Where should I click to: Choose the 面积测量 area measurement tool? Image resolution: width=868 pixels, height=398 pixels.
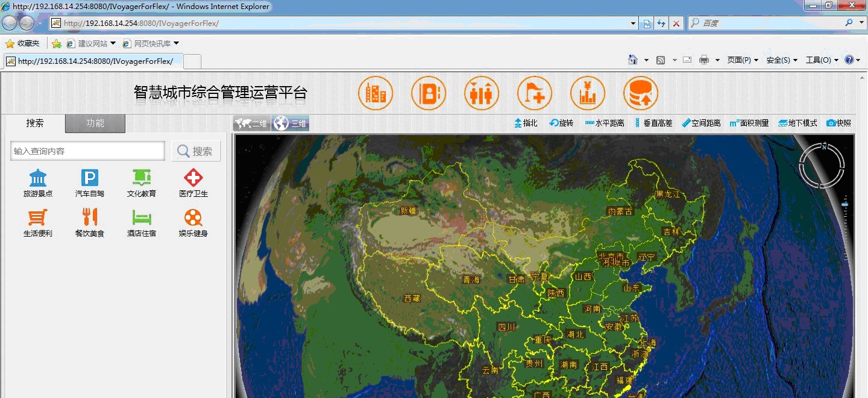749,123
